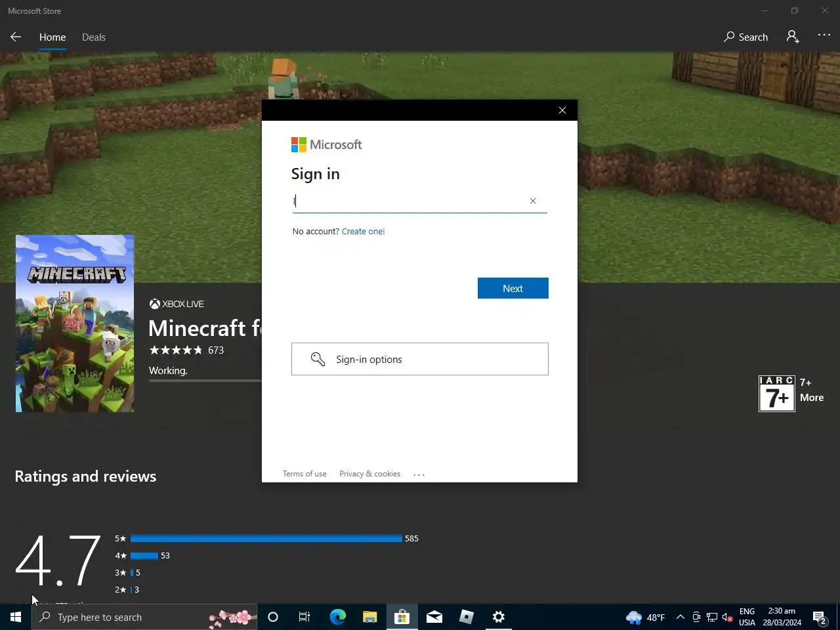The image size is (840, 630).
Task: Click the IARC 7+ rating badge
Action: (777, 394)
